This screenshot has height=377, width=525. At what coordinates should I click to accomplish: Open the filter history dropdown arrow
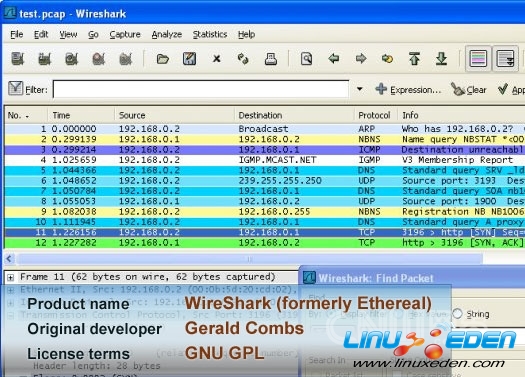pos(360,89)
